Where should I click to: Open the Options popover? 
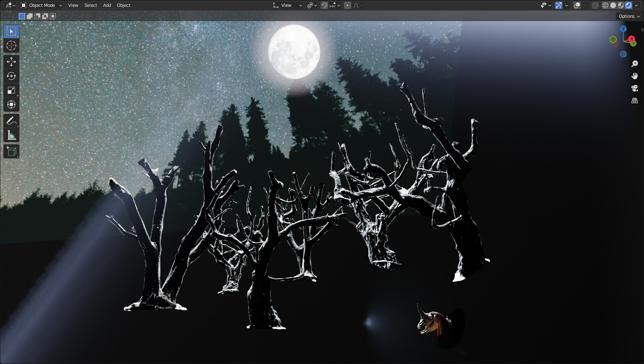click(629, 16)
